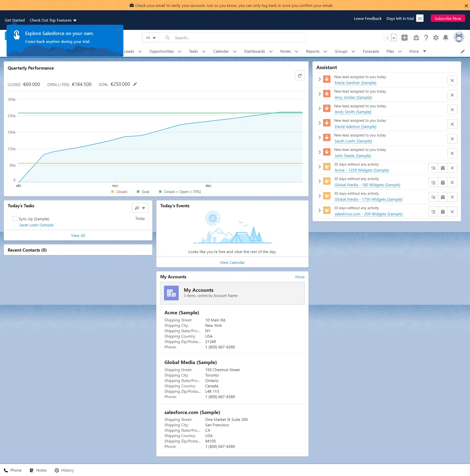Viewport: 470px width, 476px height.
Task: Close the email verification banner
Action: tap(466, 6)
